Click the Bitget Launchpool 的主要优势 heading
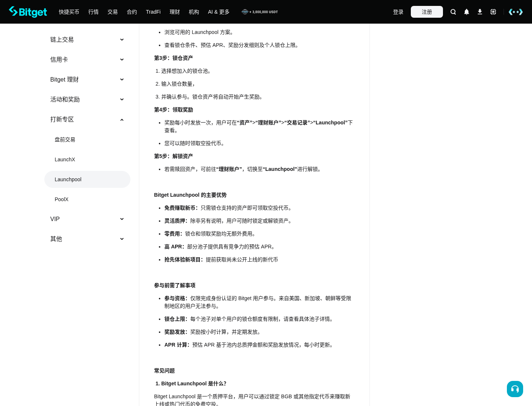 (x=190, y=195)
